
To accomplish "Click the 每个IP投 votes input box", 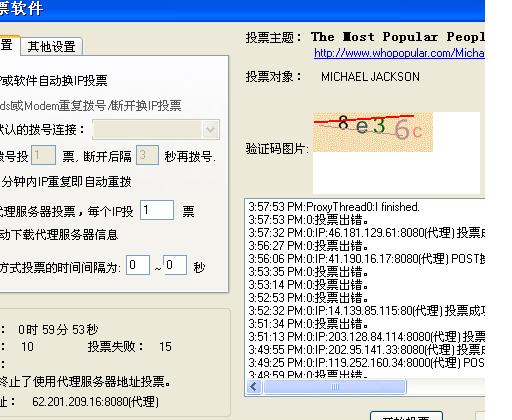I will [157, 210].
